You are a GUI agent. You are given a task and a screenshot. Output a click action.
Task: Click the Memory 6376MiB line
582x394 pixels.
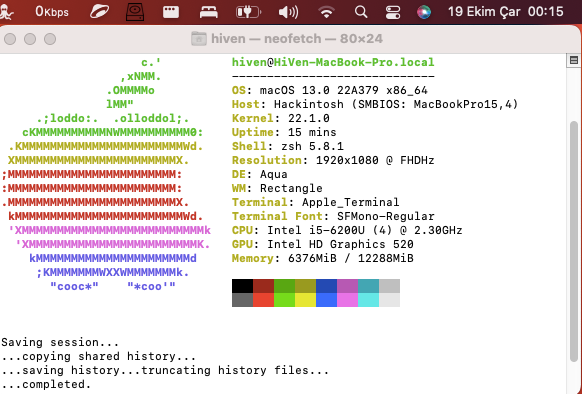(323, 258)
